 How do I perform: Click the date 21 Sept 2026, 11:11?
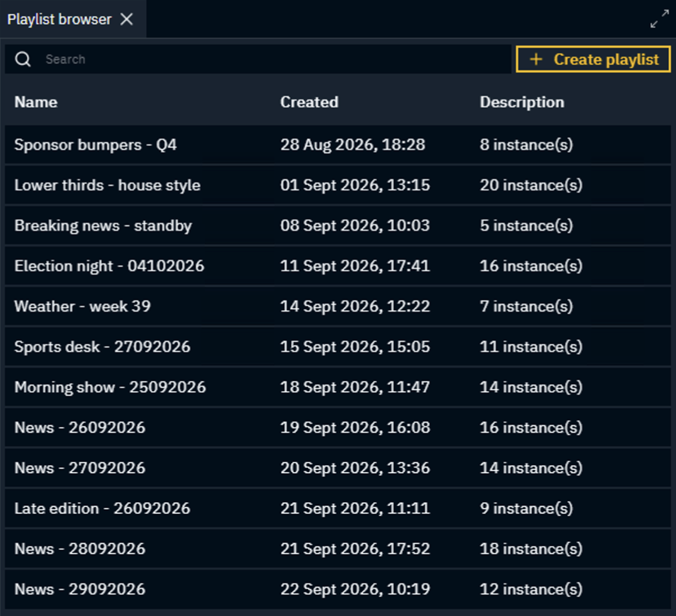click(355, 509)
